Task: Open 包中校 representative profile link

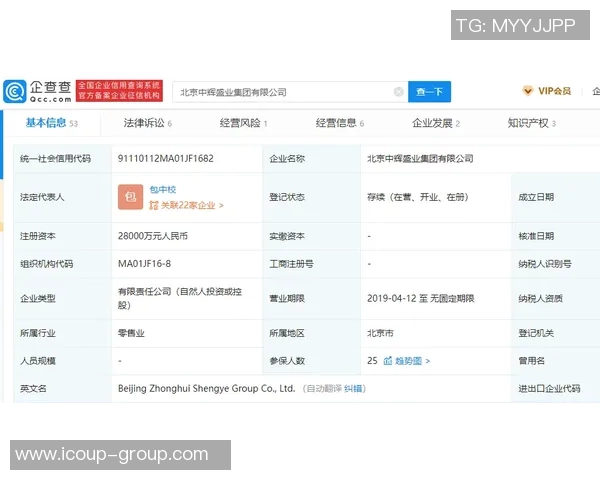Action: (163, 189)
